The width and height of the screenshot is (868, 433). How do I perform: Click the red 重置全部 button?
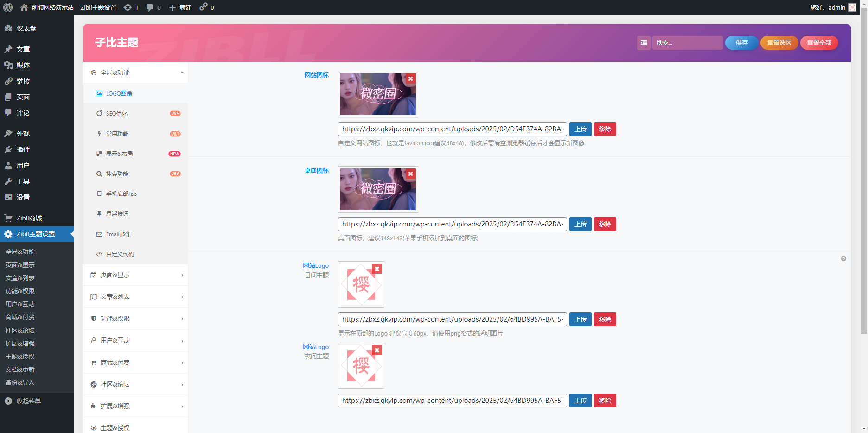pos(819,43)
